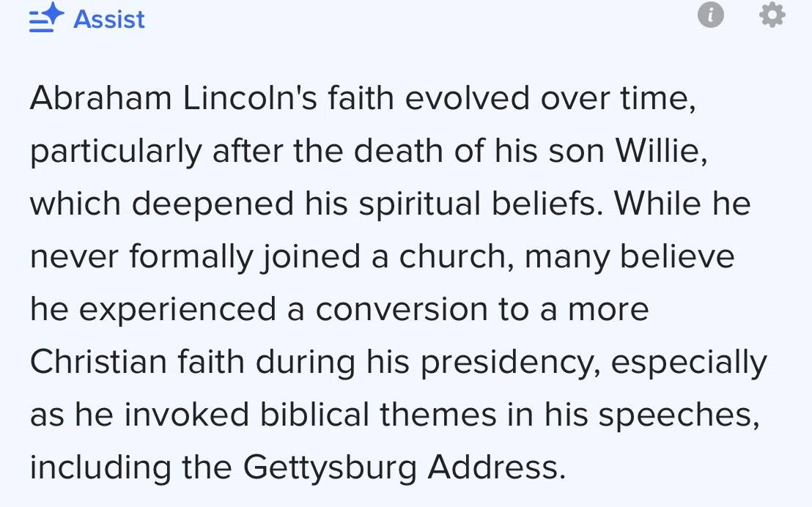Click the word "deepened" in the answer
The width and height of the screenshot is (812, 507).
coord(213,204)
